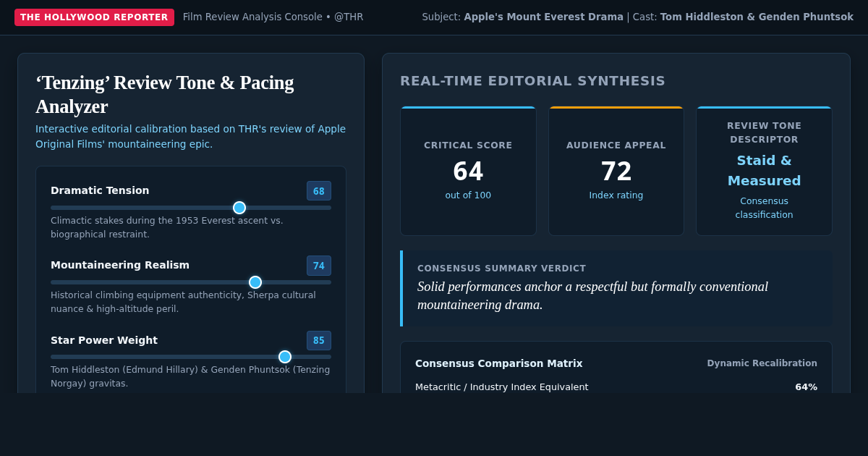Viewport: 868px width, 456px height.
Task: Click the Star Power Weight label
Action: (x=104, y=340)
